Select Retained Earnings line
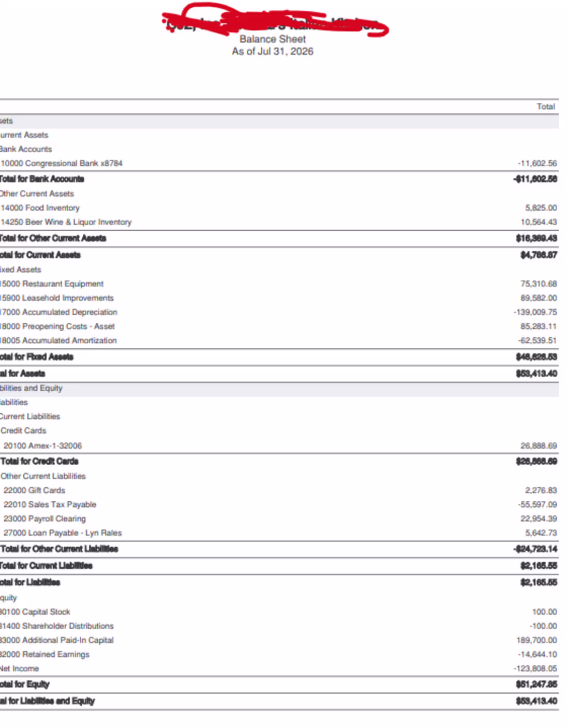 pos(279,655)
